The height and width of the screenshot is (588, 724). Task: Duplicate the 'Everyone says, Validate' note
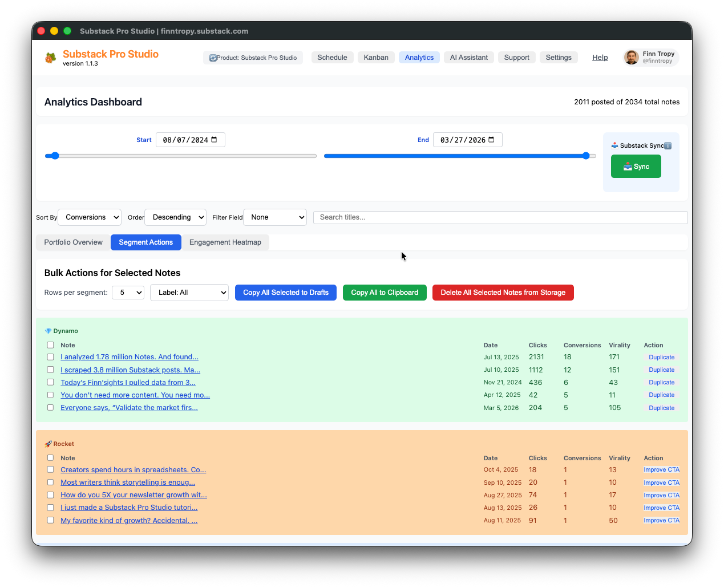[662, 408]
